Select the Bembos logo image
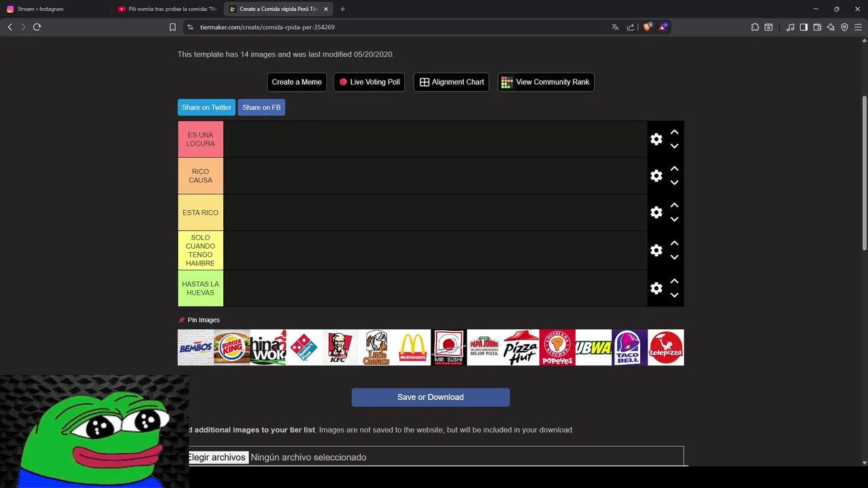 [x=195, y=347]
